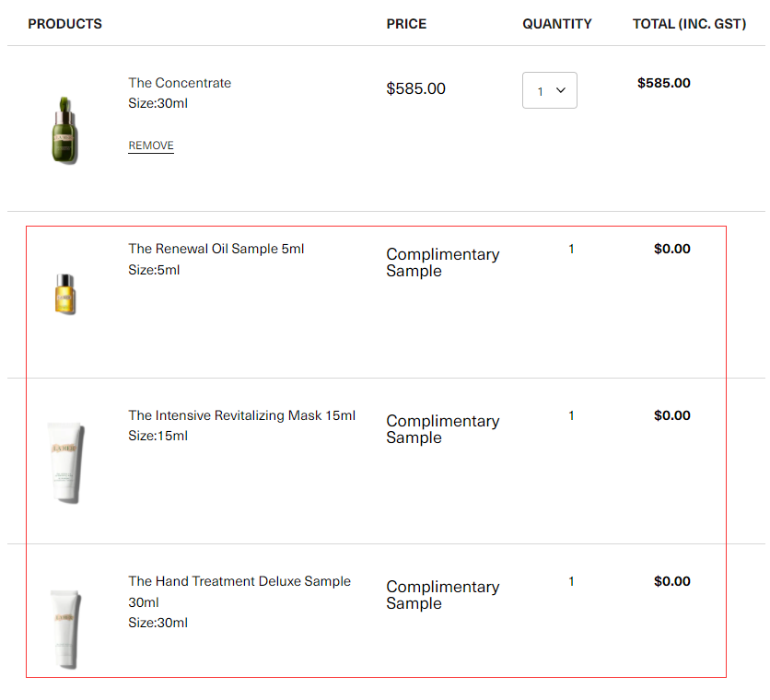The height and width of the screenshot is (700, 770).
Task: Click the QUANTITY column header
Action: click(557, 24)
